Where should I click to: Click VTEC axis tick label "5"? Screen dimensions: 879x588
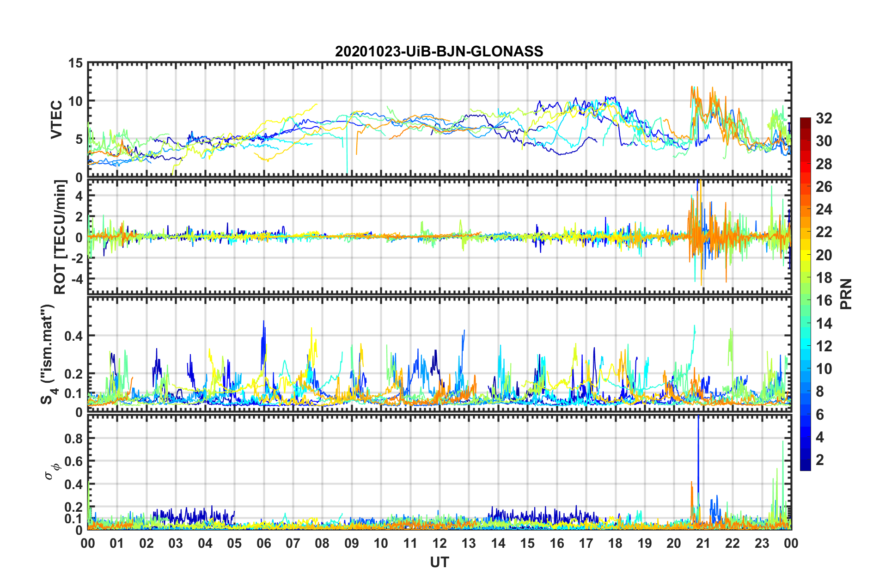(79, 140)
